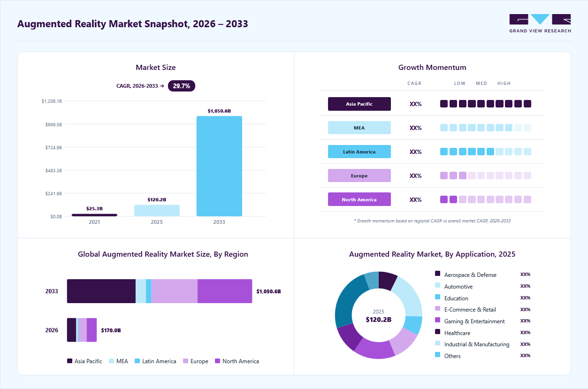This screenshot has width=588, height=389.
Task: Click North America segment in 2026 bar
Action: [x=92, y=330]
